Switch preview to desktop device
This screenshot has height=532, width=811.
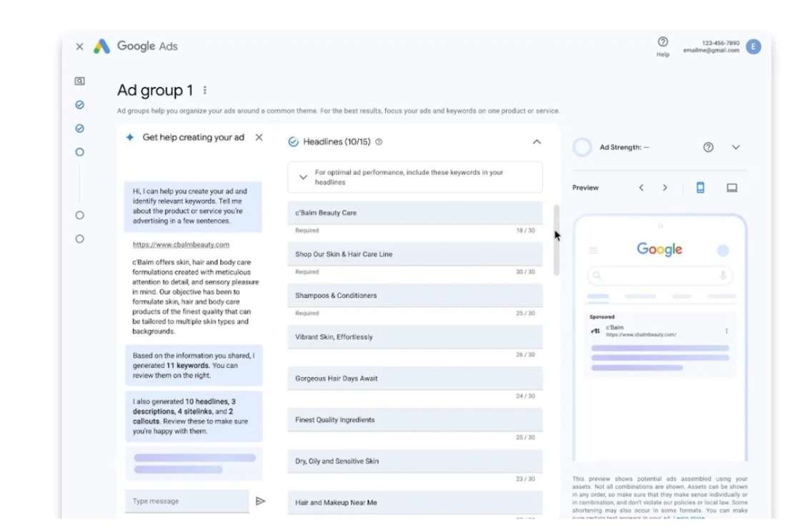[732, 188]
